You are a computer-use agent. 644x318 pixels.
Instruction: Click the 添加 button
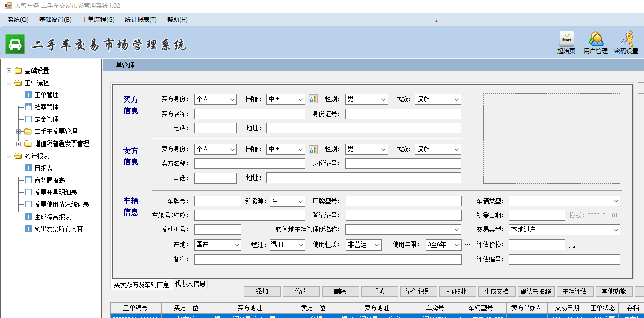coord(262,292)
